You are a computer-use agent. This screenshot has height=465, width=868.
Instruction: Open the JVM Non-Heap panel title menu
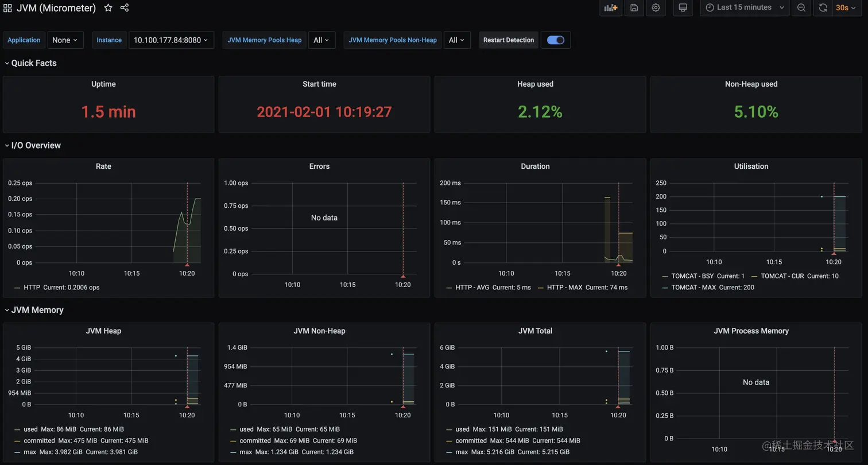tap(319, 331)
